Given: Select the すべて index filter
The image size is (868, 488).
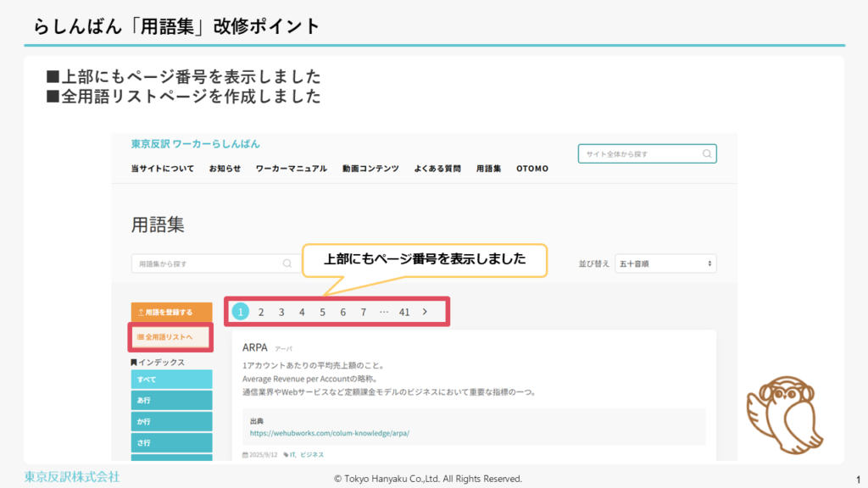Looking at the screenshot, I should [x=171, y=380].
